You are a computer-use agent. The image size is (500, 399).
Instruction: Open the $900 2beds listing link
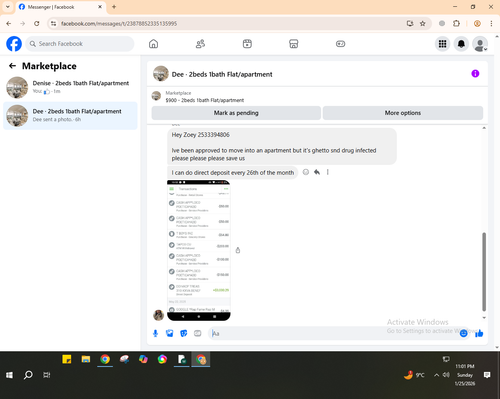point(205,100)
